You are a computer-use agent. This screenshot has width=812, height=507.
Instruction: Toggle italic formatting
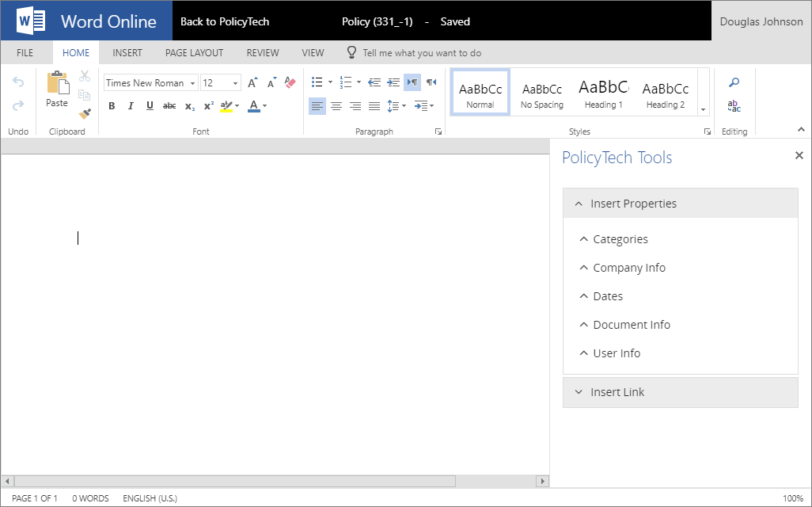[131, 105]
